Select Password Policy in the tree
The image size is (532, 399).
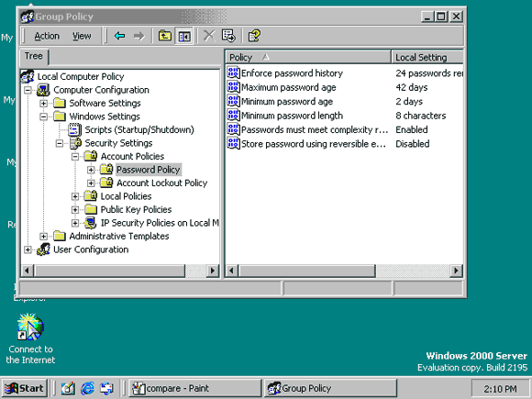click(149, 170)
